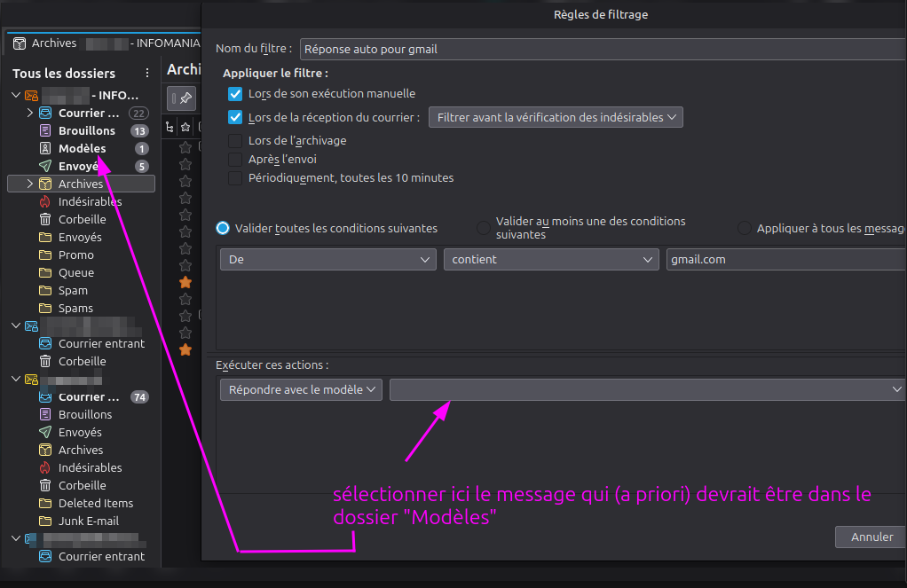Open the Promo folder
Screen dimensions: 907x588
[x=75, y=255]
